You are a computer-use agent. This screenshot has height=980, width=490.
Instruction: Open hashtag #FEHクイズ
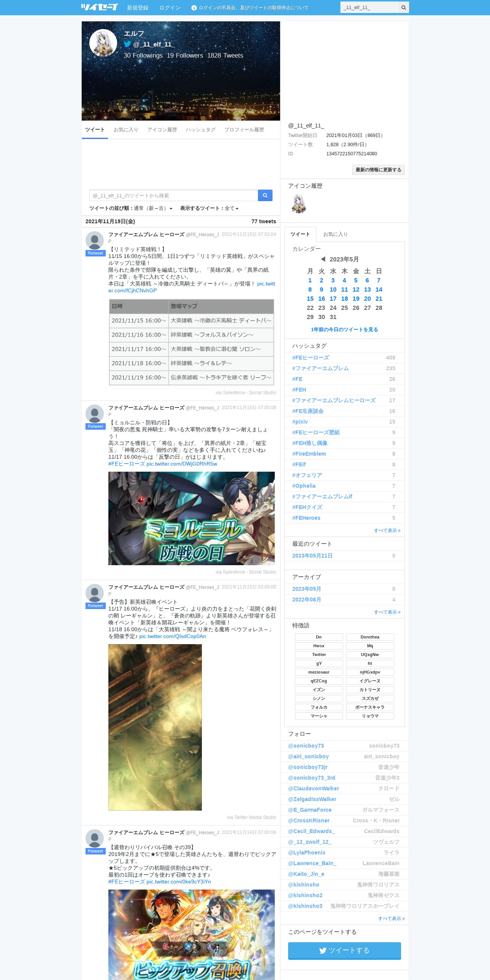tap(307, 507)
